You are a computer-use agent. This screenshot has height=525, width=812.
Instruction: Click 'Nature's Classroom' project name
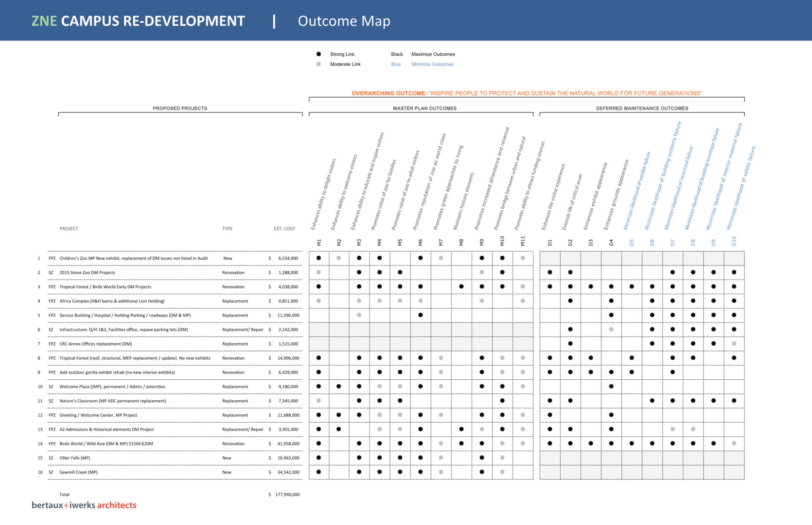coord(113,401)
